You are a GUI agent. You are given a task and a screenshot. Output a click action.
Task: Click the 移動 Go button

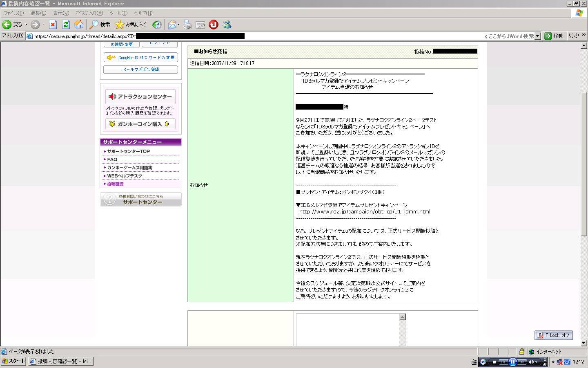(554, 36)
